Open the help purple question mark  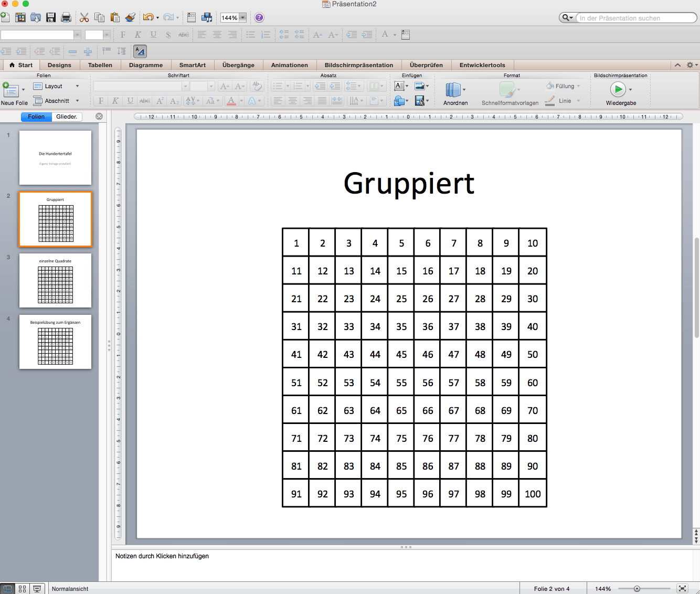(x=259, y=17)
